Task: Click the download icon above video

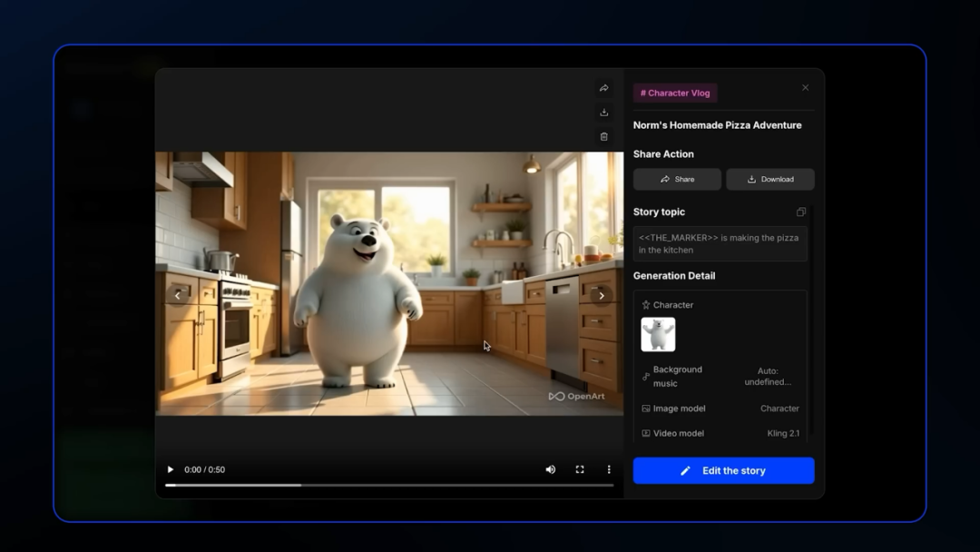Action: (603, 113)
